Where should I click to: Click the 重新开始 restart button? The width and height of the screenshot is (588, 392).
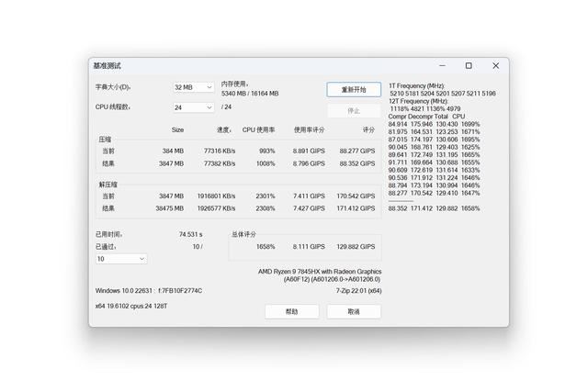click(354, 90)
